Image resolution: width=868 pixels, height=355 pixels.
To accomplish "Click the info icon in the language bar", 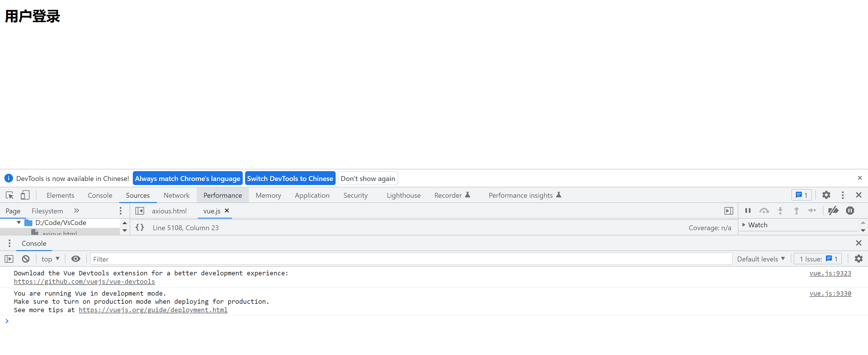I will pyautogui.click(x=8, y=178).
